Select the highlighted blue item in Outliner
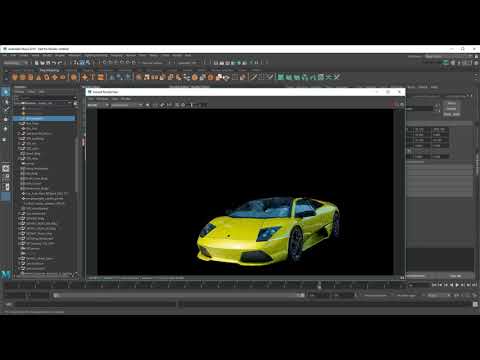Image resolution: width=480 pixels, height=360 pixels. click(x=45, y=118)
